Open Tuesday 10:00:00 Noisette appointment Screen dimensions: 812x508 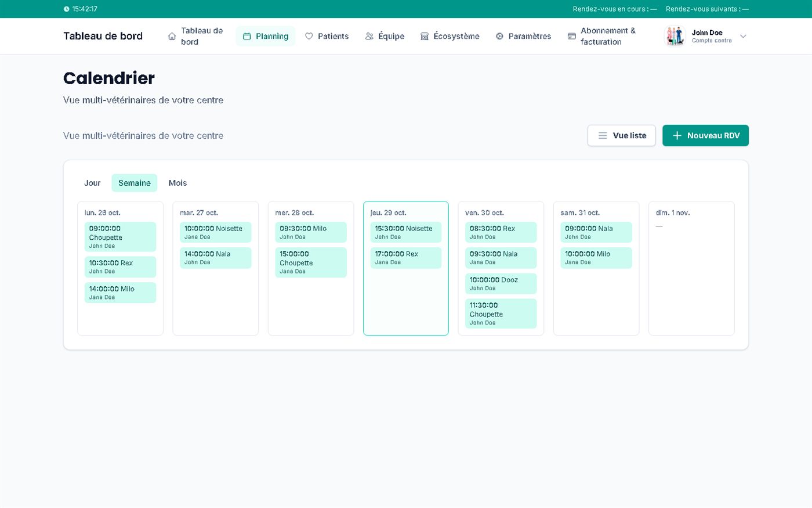point(215,232)
